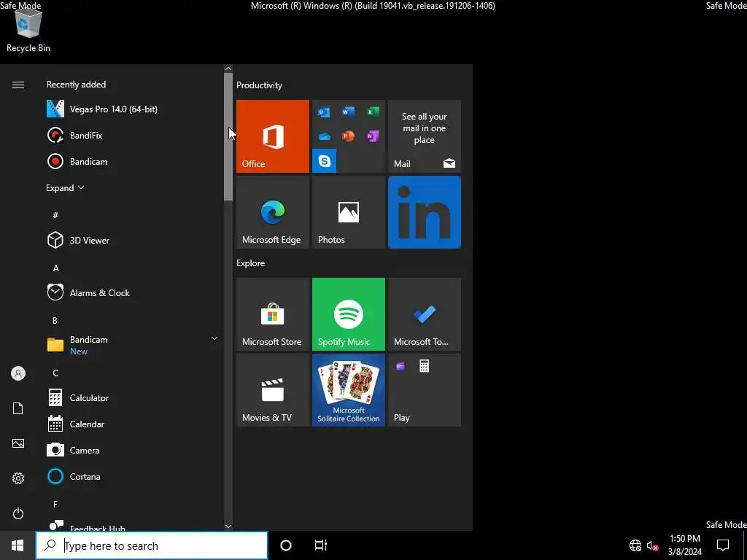Click the Explore group heading

click(x=251, y=262)
